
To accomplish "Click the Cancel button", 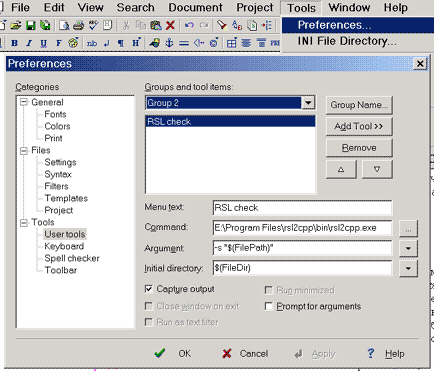I will point(245,353).
